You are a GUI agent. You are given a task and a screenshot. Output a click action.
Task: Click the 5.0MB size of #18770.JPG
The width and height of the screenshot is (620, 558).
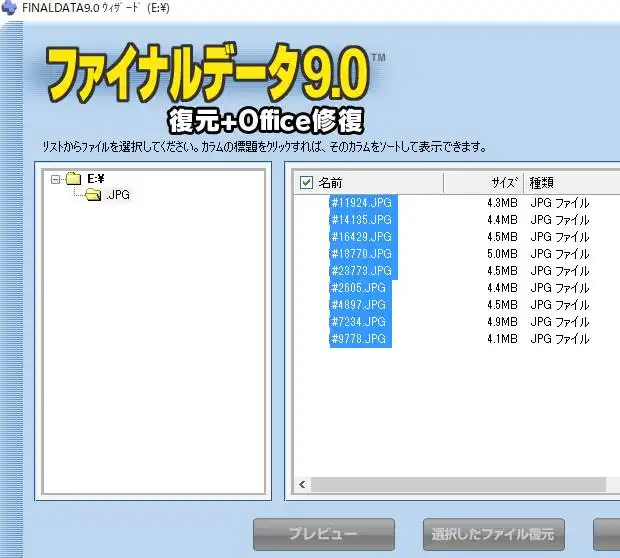pyautogui.click(x=502, y=254)
